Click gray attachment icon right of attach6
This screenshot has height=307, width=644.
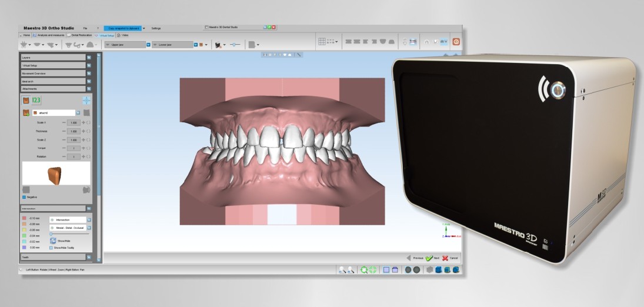pyautogui.click(x=86, y=112)
